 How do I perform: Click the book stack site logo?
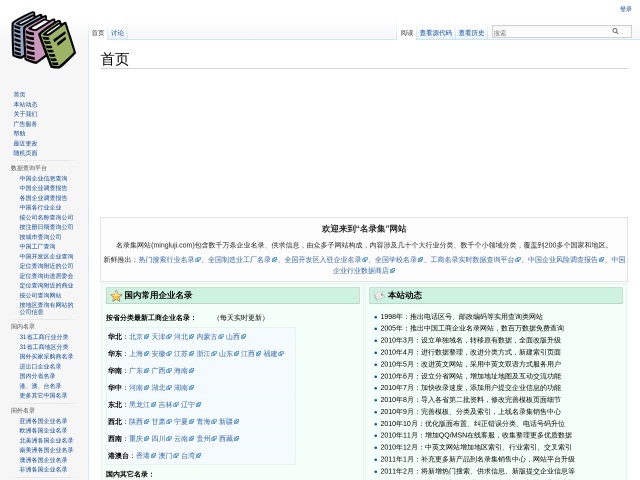pyautogui.click(x=44, y=40)
